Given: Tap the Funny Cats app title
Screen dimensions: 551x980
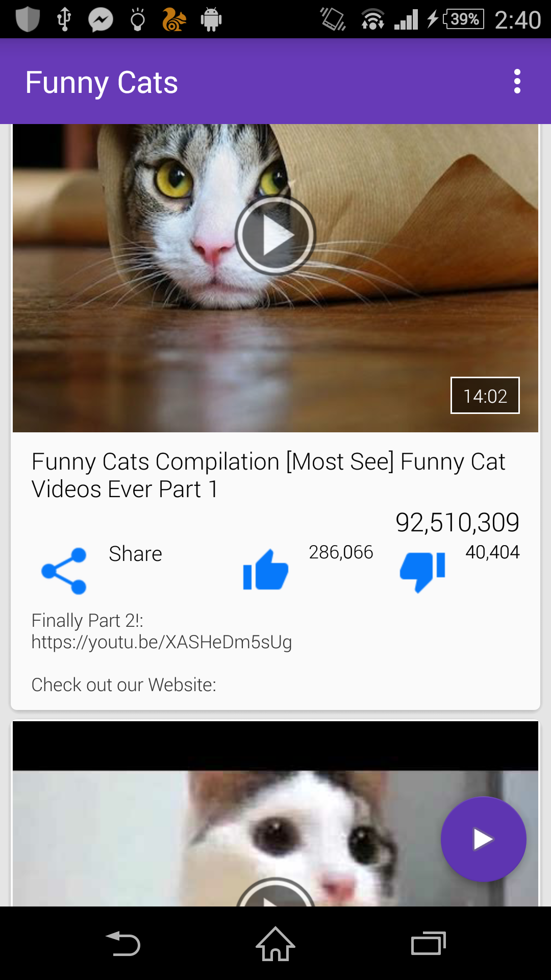Looking at the screenshot, I should 102,82.
